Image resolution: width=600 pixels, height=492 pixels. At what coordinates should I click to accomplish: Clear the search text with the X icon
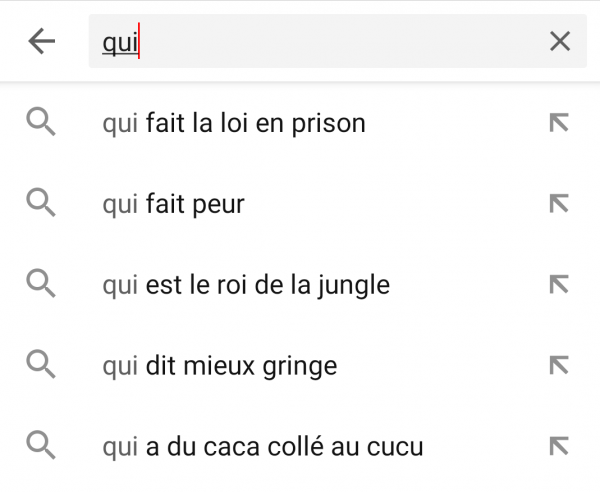[560, 41]
